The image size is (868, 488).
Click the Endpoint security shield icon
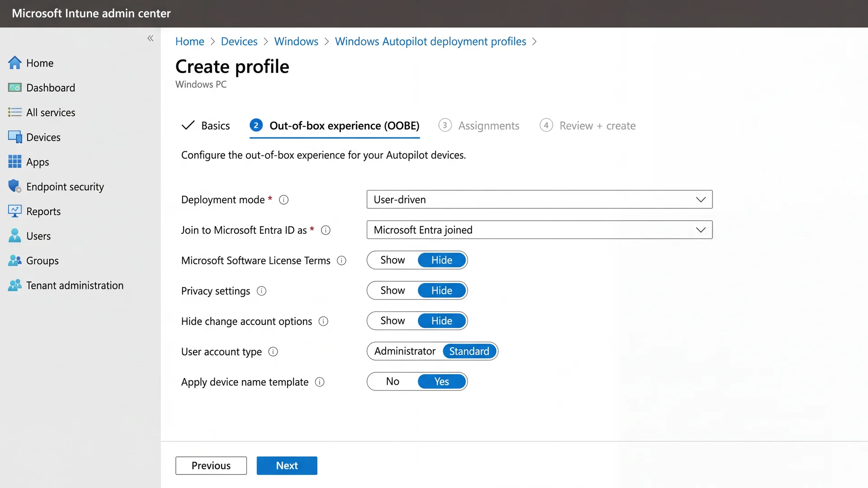tap(14, 186)
